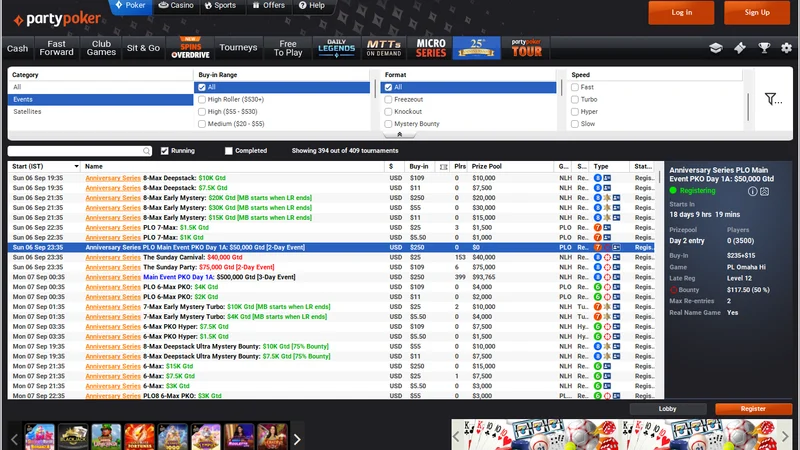Click the Lobby button

[667, 409]
